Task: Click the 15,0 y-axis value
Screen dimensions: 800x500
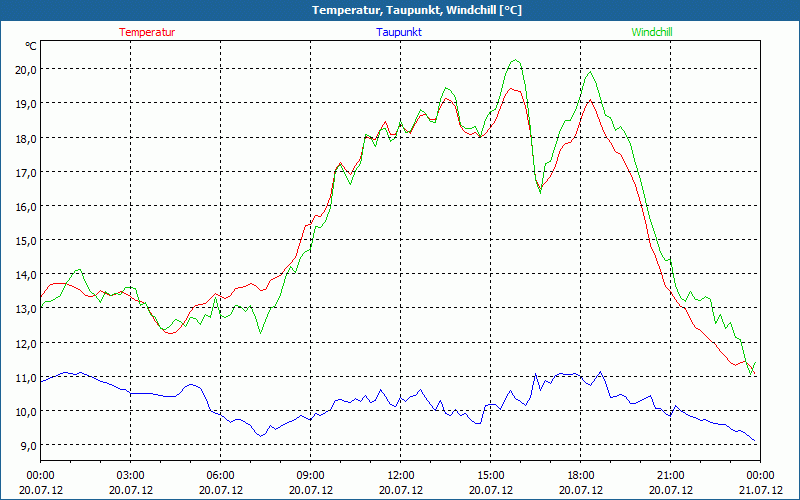Action: (26, 240)
